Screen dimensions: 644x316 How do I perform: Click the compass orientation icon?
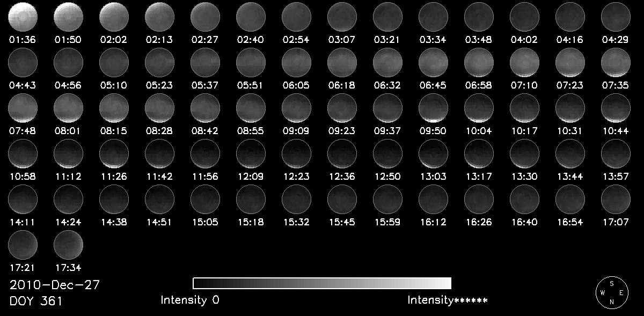click(x=612, y=293)
